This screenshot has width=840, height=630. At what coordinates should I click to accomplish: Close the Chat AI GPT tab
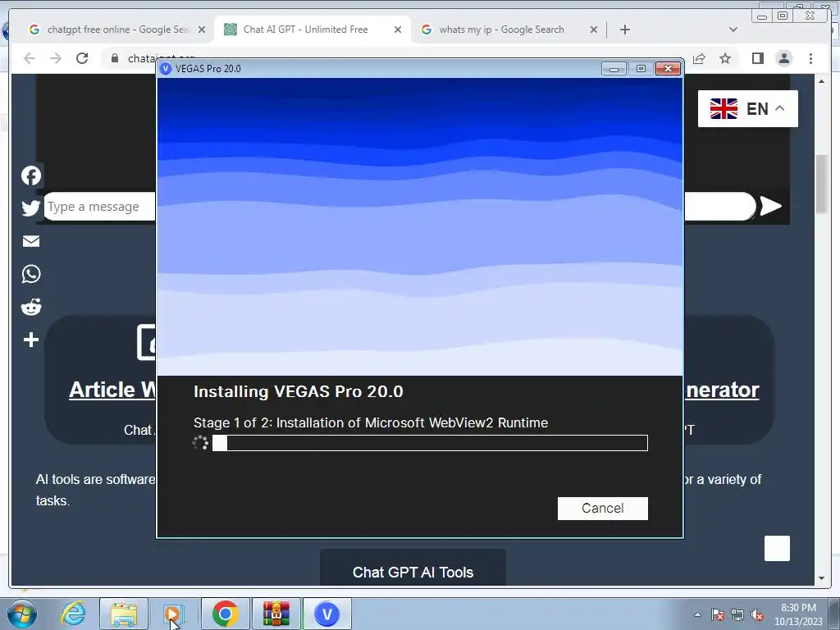click(398, 30)
